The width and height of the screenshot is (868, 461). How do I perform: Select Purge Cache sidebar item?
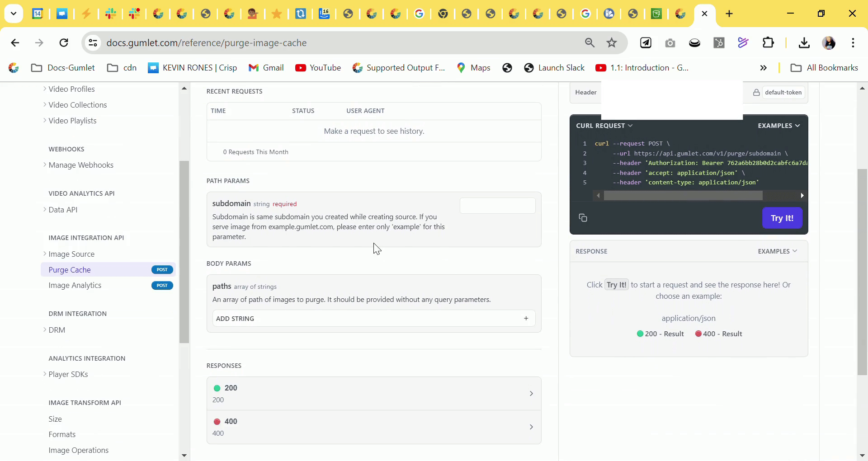pos(70,270)
